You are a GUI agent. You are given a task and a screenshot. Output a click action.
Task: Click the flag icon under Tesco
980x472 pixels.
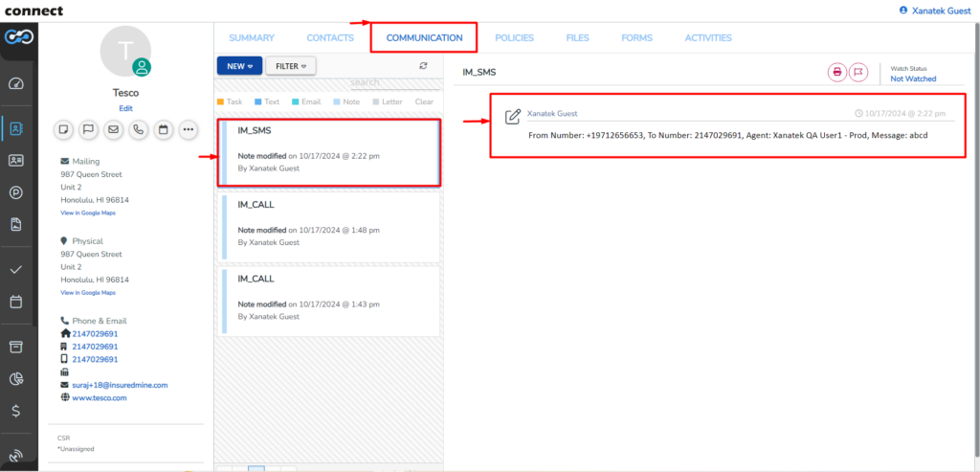[88, 130]
